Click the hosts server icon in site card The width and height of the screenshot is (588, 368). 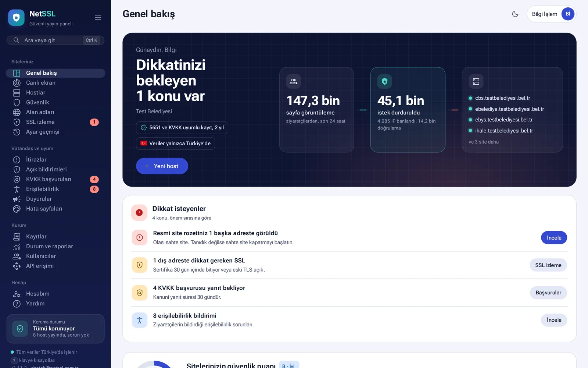click(x=476, y=81)
